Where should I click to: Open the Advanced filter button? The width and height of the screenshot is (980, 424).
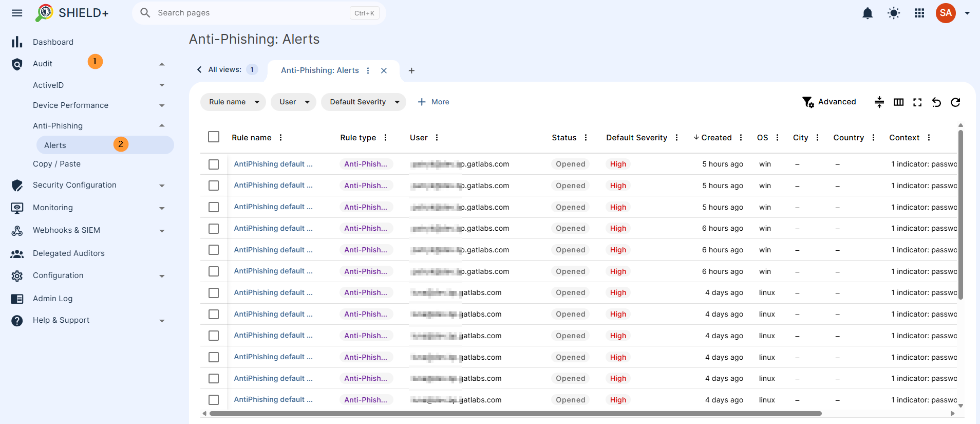click(x=829, y=102)
